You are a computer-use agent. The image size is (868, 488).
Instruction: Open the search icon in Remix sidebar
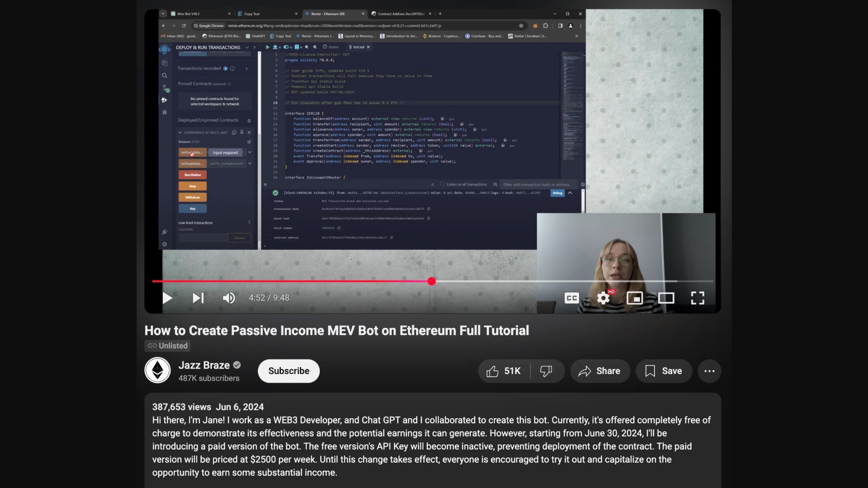click(x=164, y=75)
